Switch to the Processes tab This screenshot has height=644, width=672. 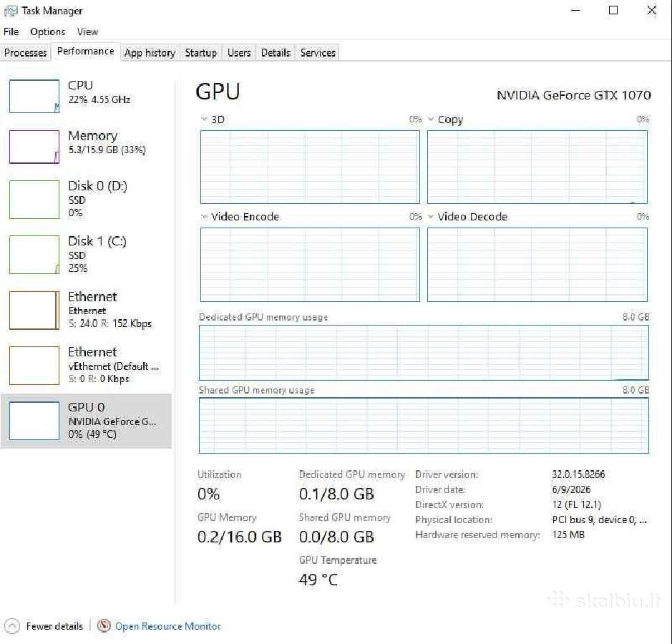tap(25, 53)
